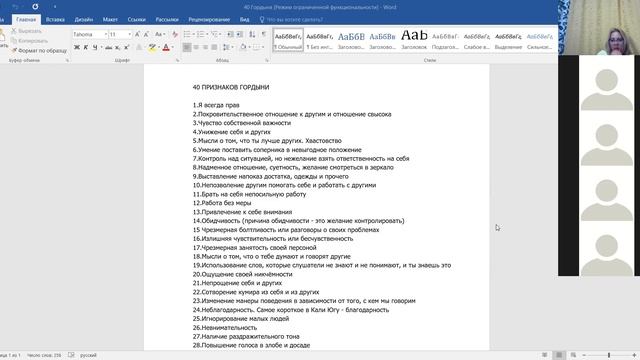Open the underline style dropdown arrow

click(x=101, y=47)
